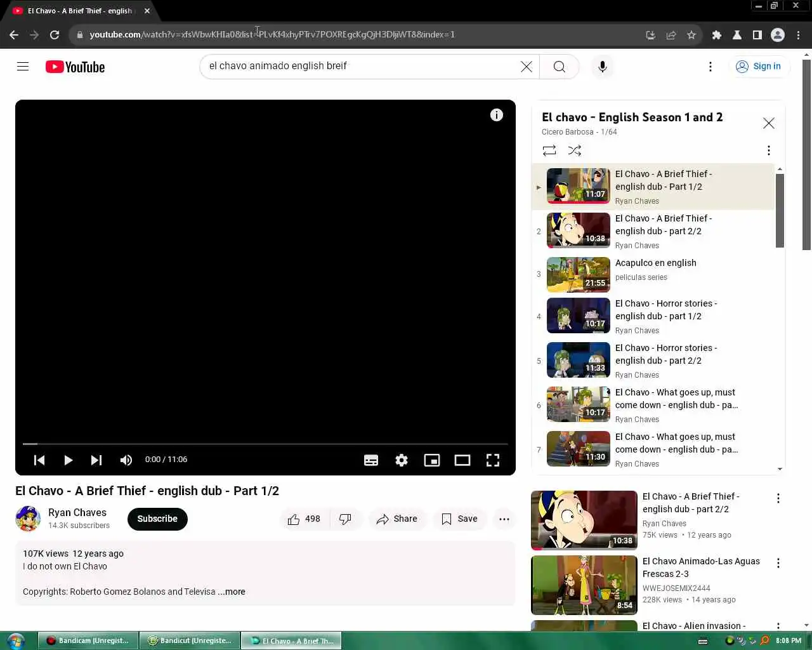Select the El Chavo browser tab
This screenshot has width=812, height=650.
point(79,11)
